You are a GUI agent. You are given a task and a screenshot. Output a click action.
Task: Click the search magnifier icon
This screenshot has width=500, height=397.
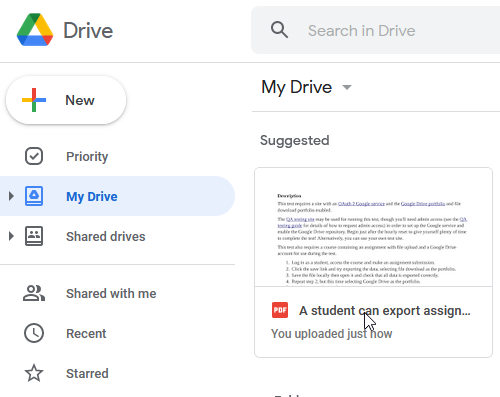[x=279, y=30]
